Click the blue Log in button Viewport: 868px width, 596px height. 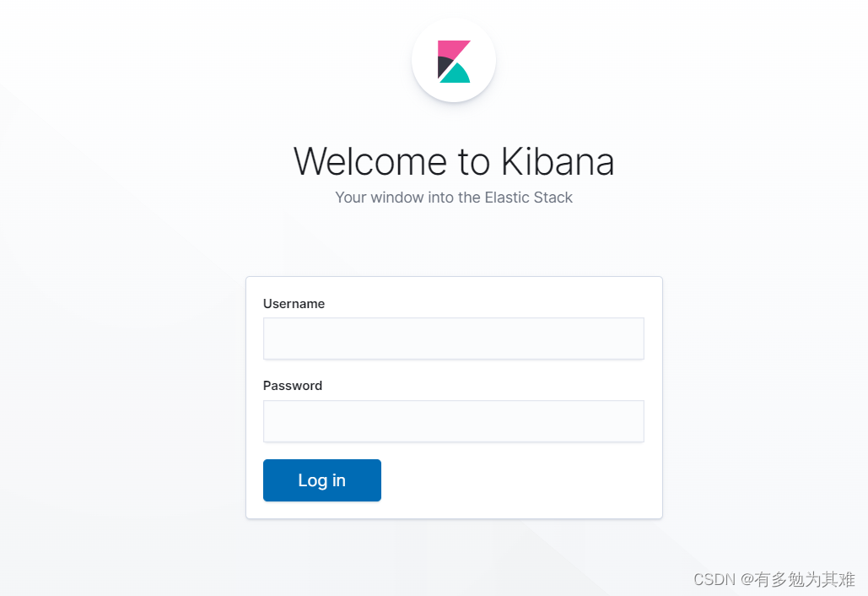pos(321,480)
